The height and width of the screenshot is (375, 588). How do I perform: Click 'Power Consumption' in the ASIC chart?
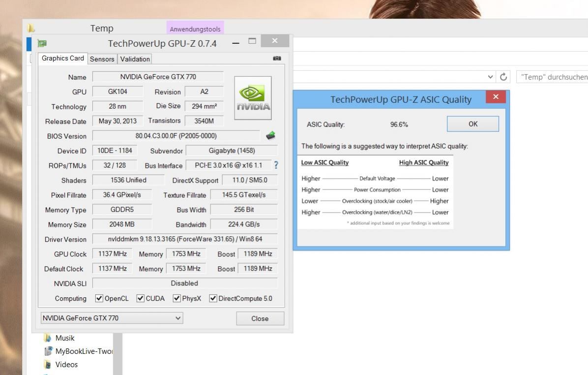(x=377, y=190)
